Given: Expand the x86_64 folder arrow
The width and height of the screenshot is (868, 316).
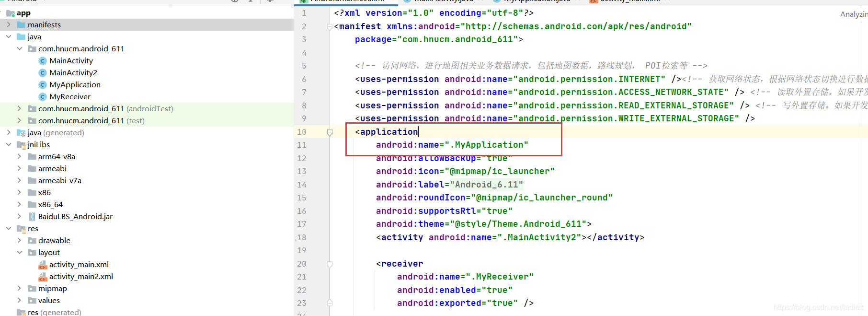Looking at the screenshot, I should point(20,204).
